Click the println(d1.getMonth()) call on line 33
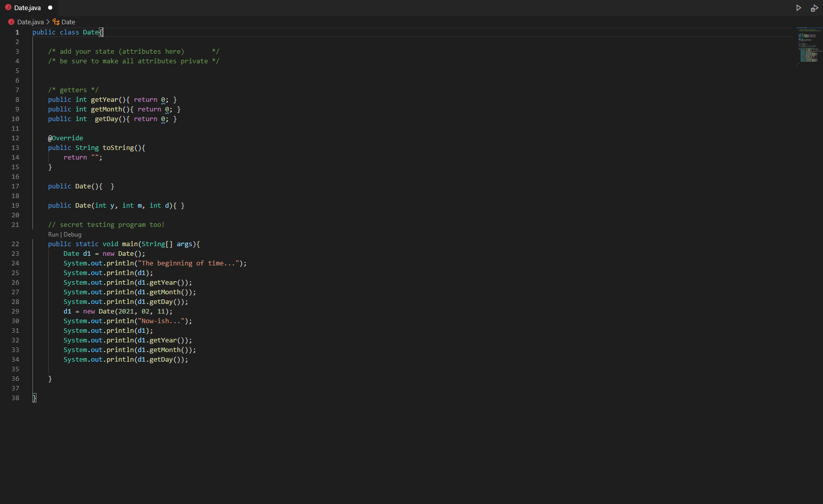This screenshot has height=504, width=823. (130, 350)
